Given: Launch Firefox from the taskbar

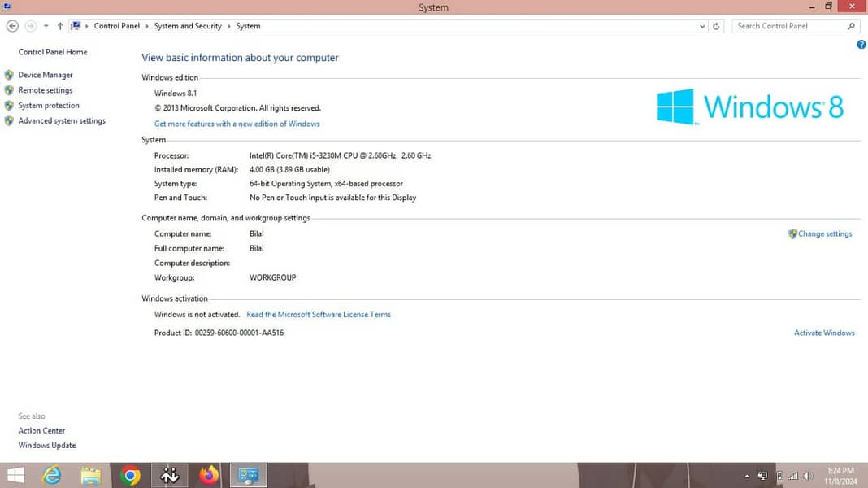Looking at the screenshot, I should click(209, 476).
